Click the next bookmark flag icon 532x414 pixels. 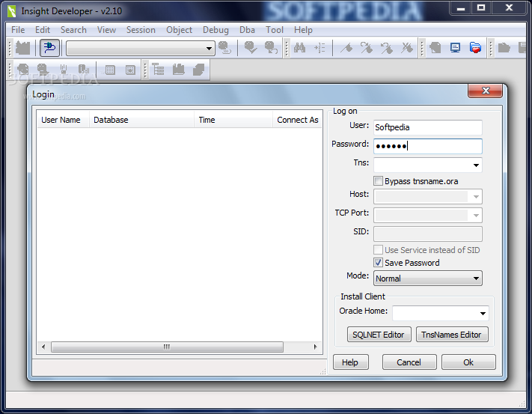click(x=367, y=48)
